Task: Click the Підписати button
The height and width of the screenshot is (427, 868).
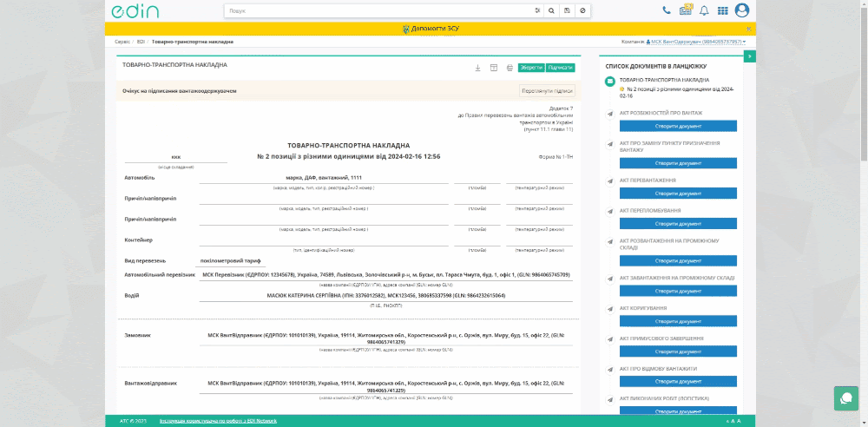Action: (x=560, y=68)
